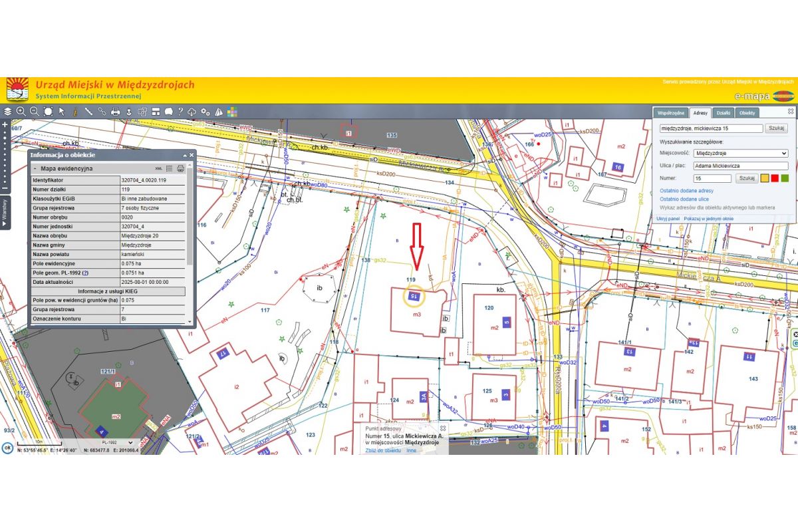Click the Ulica / plac input field
The image size is (798, 532).
point(739,166)
